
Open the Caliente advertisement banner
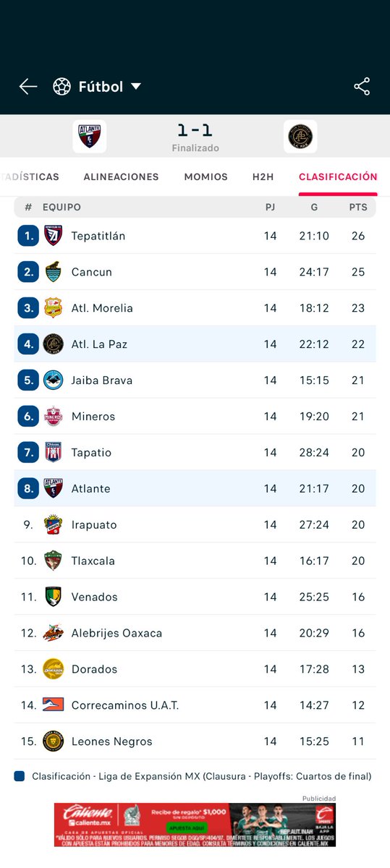[195, 825]
